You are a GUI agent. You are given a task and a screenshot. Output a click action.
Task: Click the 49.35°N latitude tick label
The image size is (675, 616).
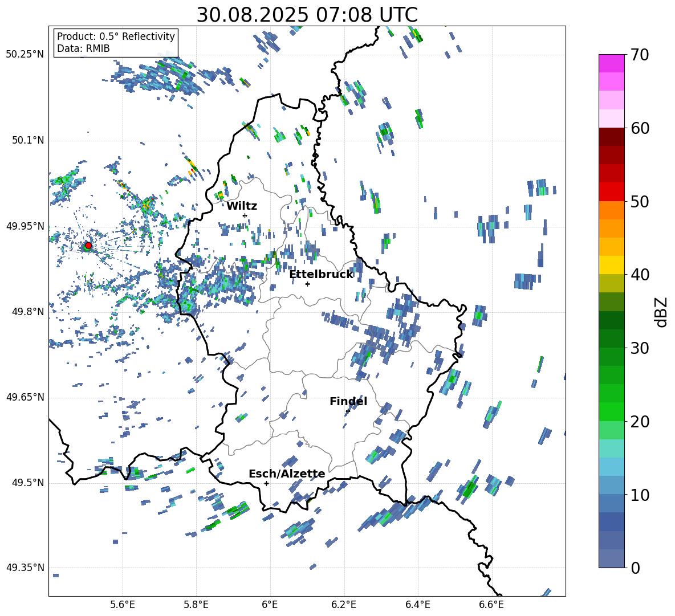(25, 568)
